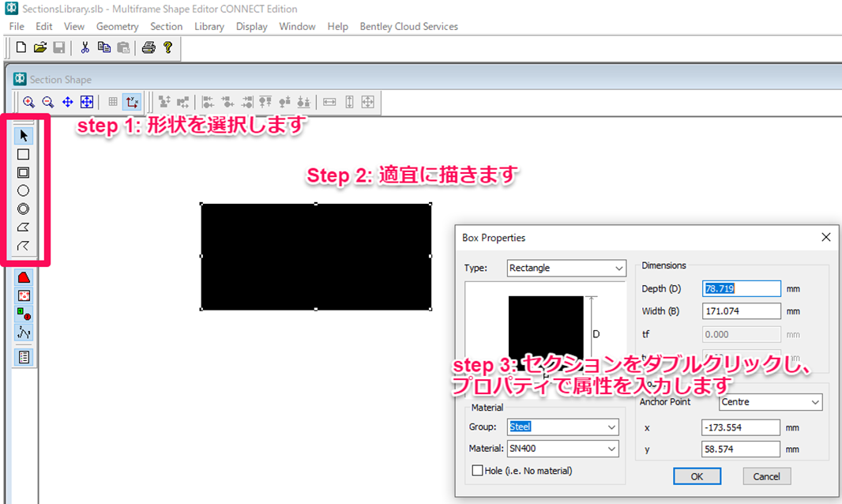Open the Section menu
This screenshot has height=504, width=842.
167,26
